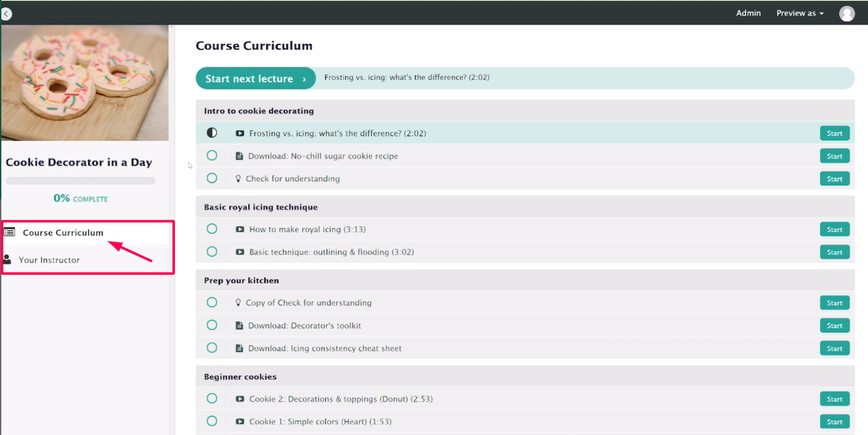Click the half-filled progress circle beside Frosting vs. icing

click(x=211, y=132)
